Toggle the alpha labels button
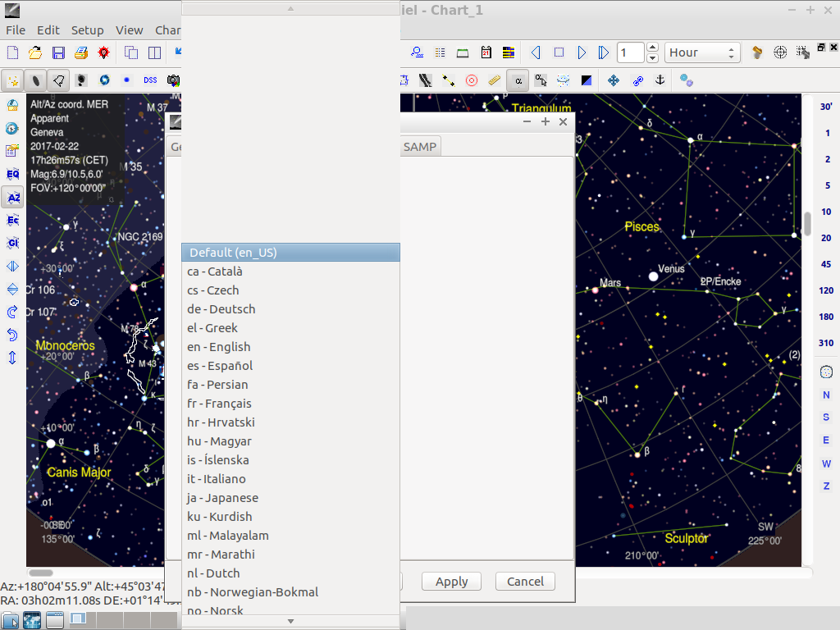This screenshot has width=840, height=630. [x=518, y=81]
